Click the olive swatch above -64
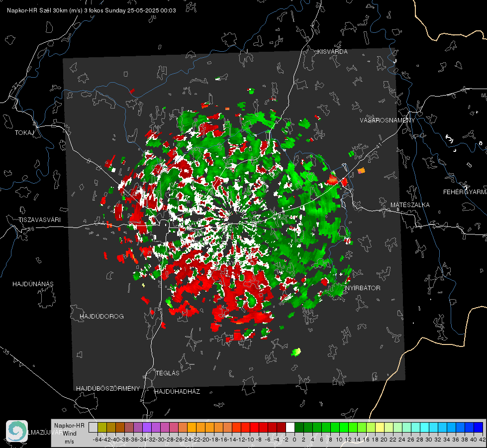The image size is (487, 448). click(x=102, y=427)
